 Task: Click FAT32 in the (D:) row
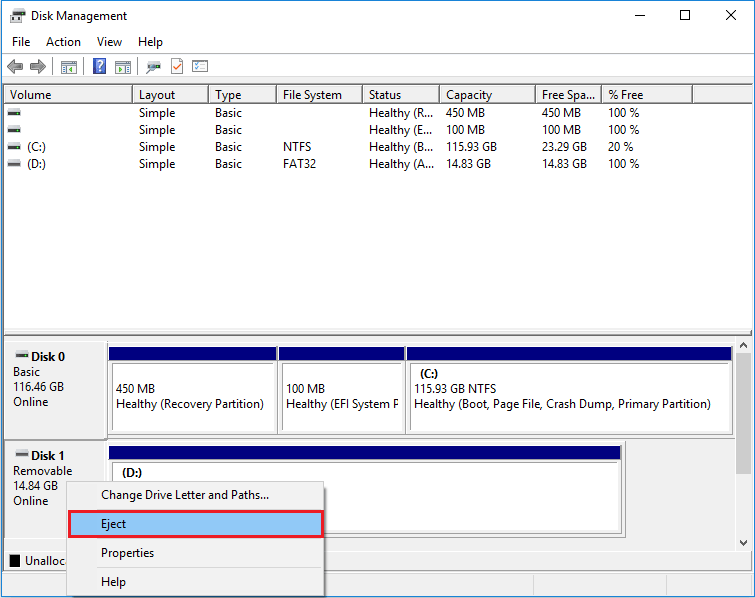click(x=299, y=164)
